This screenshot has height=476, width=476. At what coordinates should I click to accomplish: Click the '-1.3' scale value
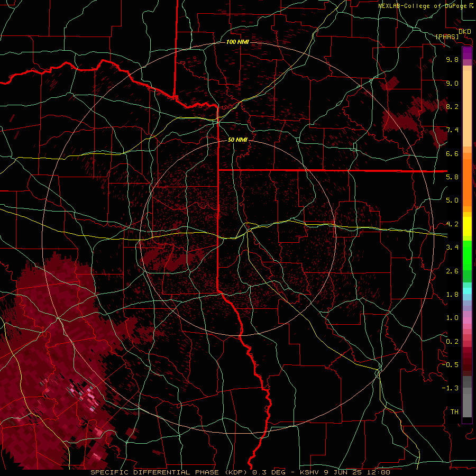click(x=450, y=388)
